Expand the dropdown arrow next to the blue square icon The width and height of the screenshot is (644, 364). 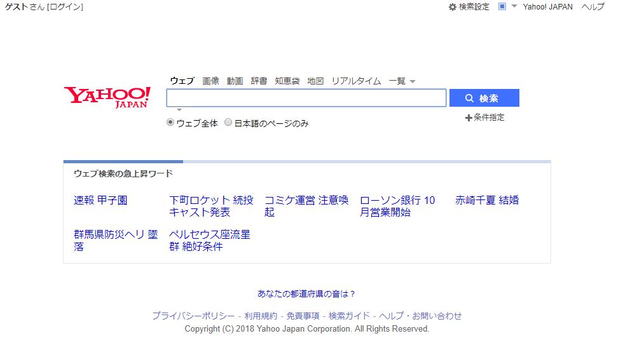tap(514, 6)
